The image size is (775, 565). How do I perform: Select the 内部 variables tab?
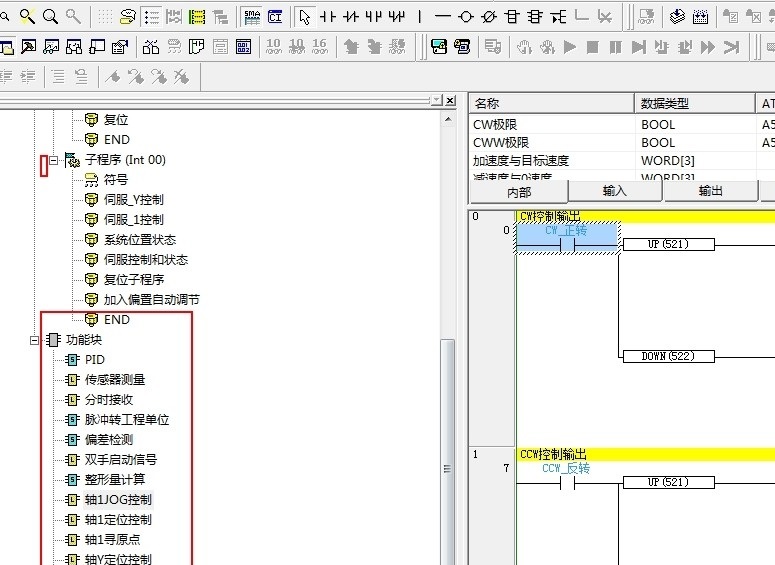tap(518, 192)
